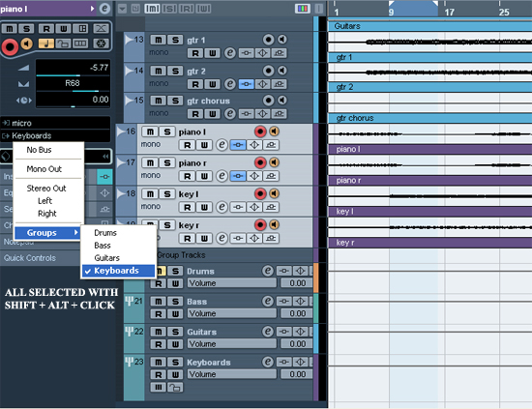Expand Groups submenu in routing popup
532x409 pixels.
point(48,233)
